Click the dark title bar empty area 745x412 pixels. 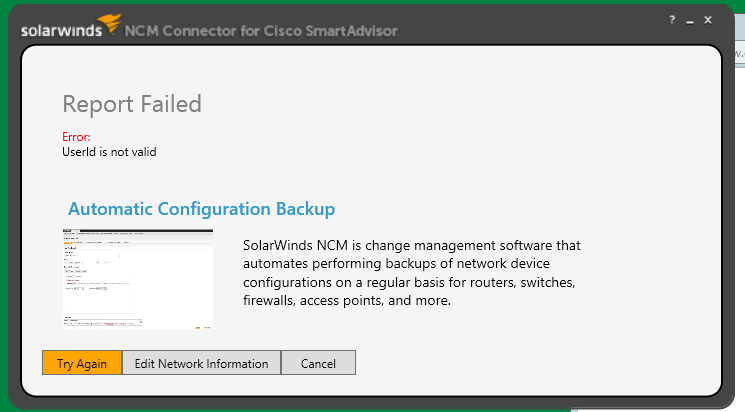point(530,25)
